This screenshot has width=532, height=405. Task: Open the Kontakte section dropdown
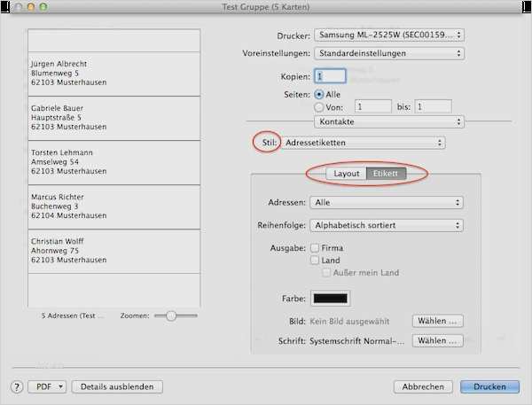tap(389, 121)
